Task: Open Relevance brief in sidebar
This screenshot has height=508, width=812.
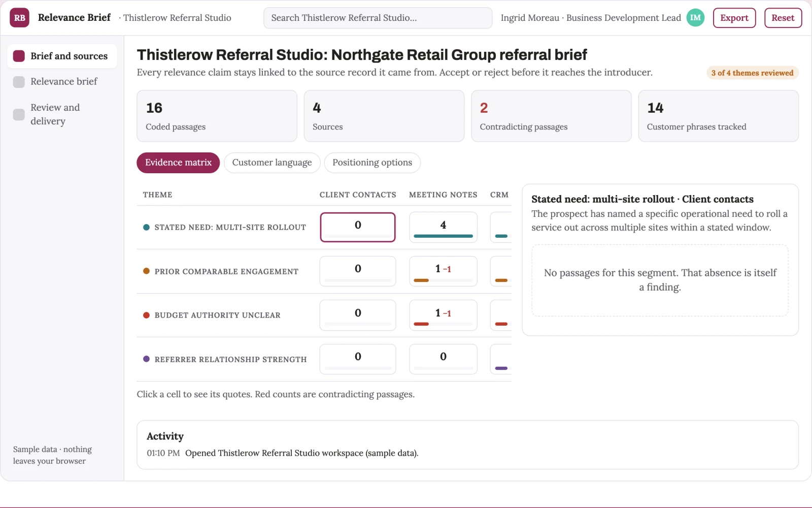Action: click(x=62, y=82)
